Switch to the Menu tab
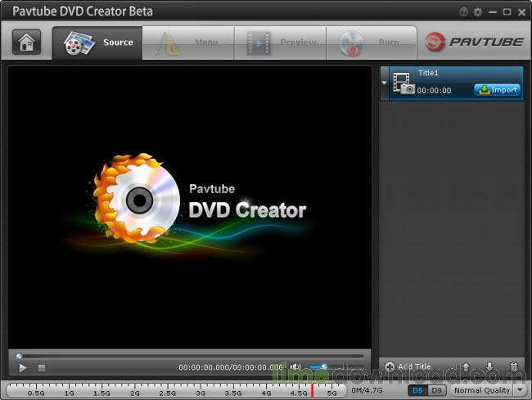The height and width of the screenshot is (400, 532). tap(188, 43)
